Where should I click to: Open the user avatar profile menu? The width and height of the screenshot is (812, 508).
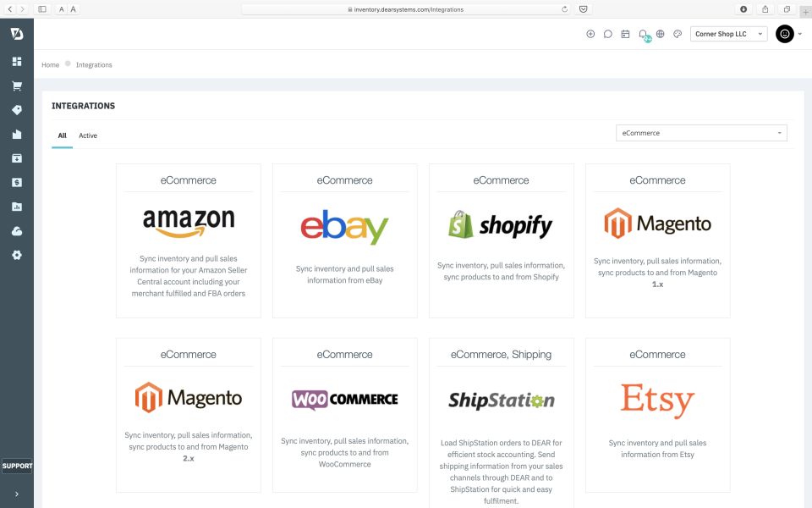785,34
